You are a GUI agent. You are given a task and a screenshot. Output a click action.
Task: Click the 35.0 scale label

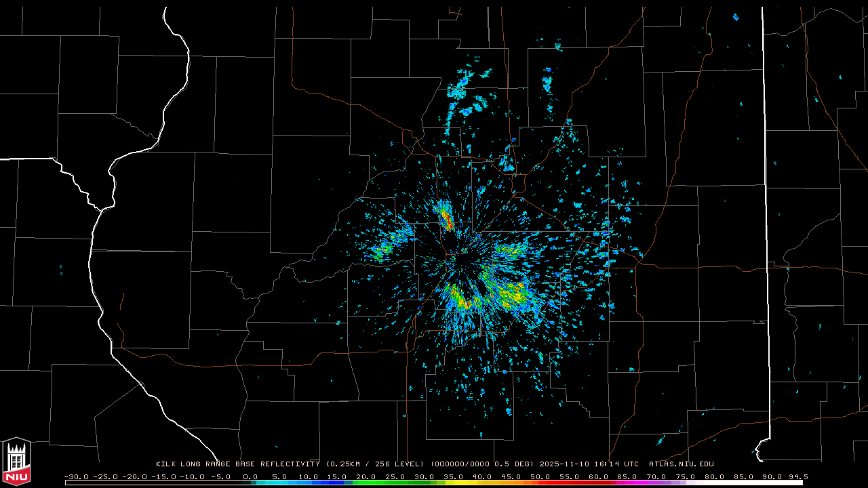click(453, 476)
